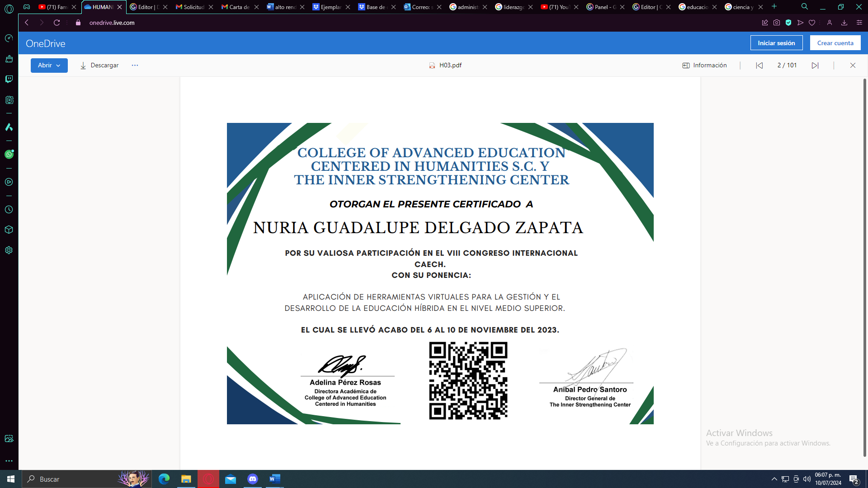Take a snapshot with the camera icon
The height and width of the screenshot is (488, 868).
(x=777, y=23)
